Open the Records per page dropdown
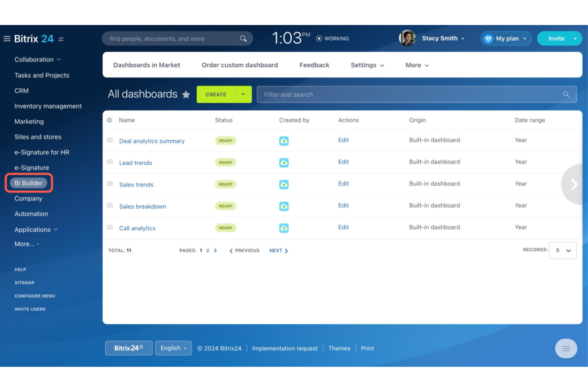The height and width of the screenshot is (392, 588). pyautogui.click(x=563, y=250)
